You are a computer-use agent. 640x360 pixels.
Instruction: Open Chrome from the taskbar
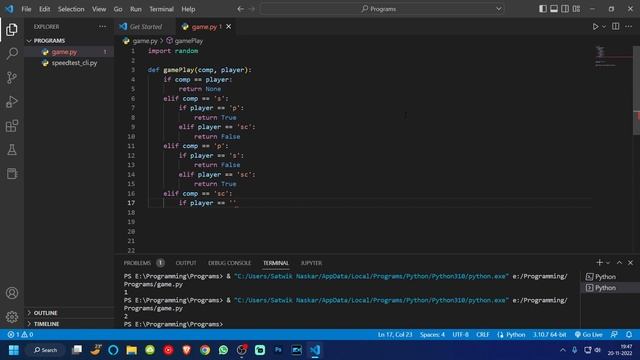pyautogui.click(x=205, y=350)
